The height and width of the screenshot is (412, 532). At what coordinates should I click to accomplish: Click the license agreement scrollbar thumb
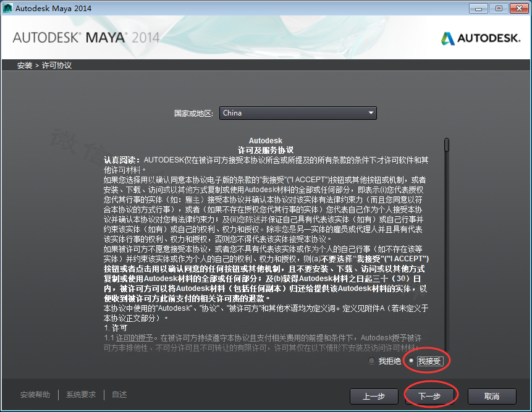[447, 145]
